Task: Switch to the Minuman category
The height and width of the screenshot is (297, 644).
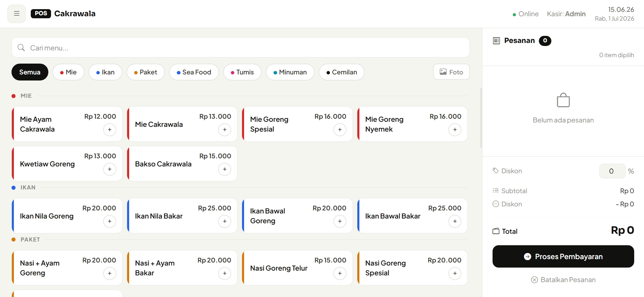Action: point(290,72)
